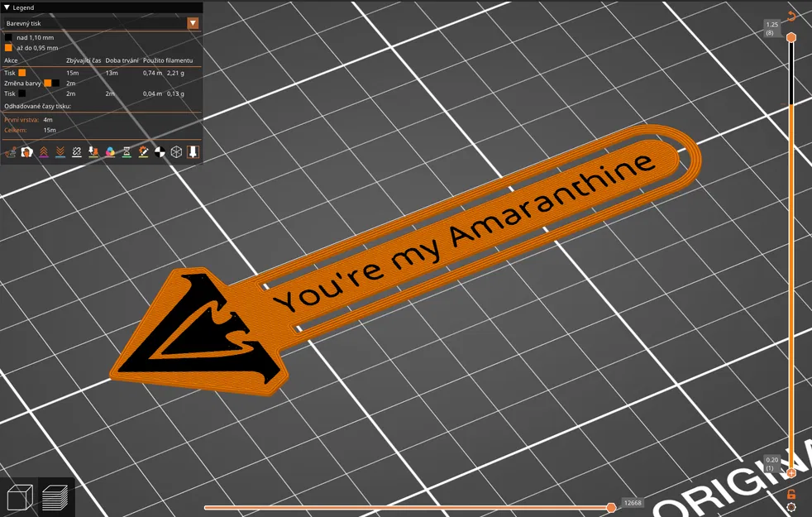Show pause print markers via the hourglass icon
812x517 pixels.
[127, 151]
